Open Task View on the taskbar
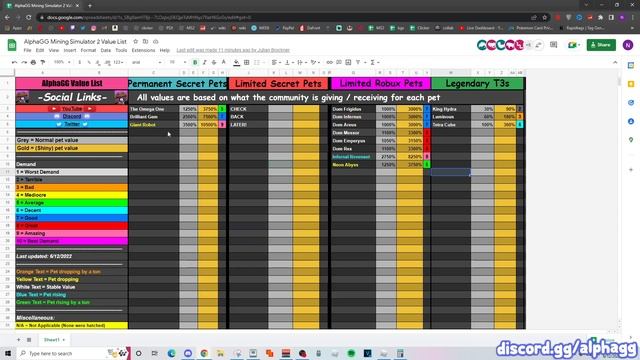 [x=155, y=353]
